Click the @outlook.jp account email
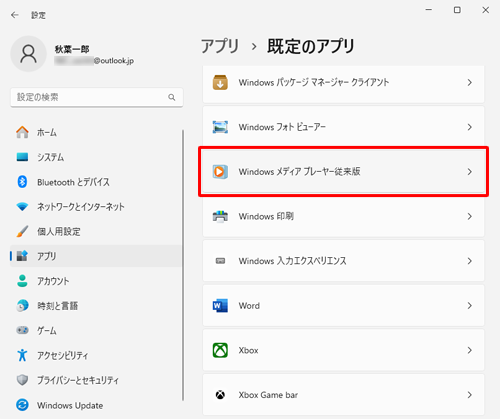This screenshot has width=500, height=419. point(114,61)
